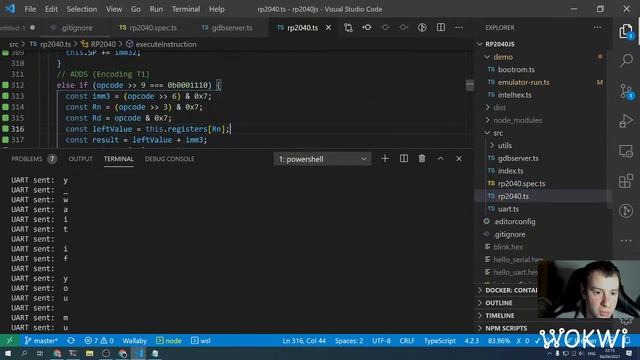This screenshot has height=360, width=640.
Task: Open Windows taskbar search
Action: (x=24, y=353)
